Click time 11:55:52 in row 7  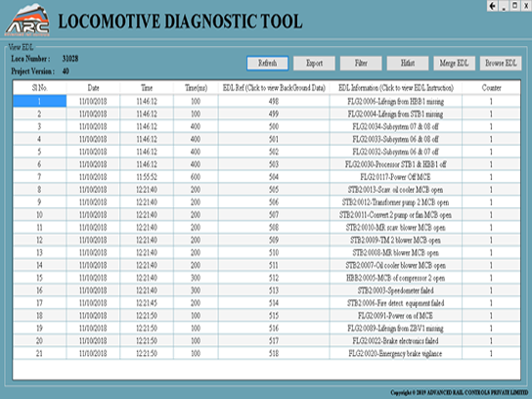pyautogui.click(x=147, y=177)
